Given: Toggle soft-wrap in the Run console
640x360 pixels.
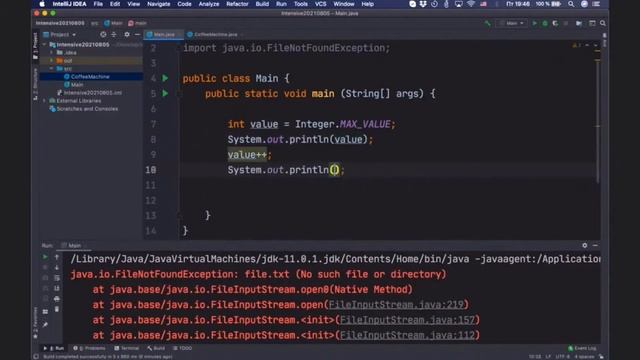Looking at the screenshot, I should pyautogui.click(x=57, y=278).
